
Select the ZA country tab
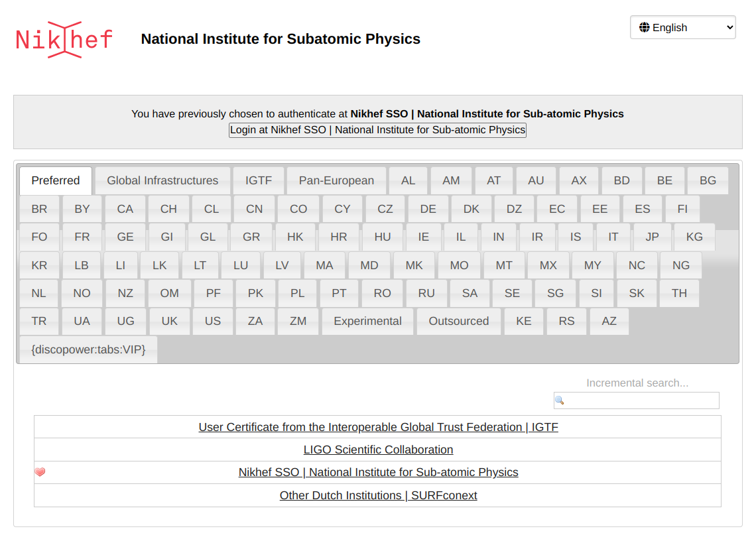(255, 322)
